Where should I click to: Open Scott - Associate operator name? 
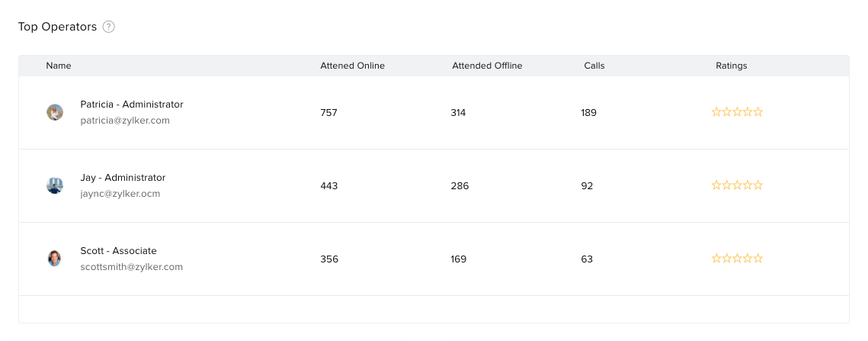click(118, 251)
